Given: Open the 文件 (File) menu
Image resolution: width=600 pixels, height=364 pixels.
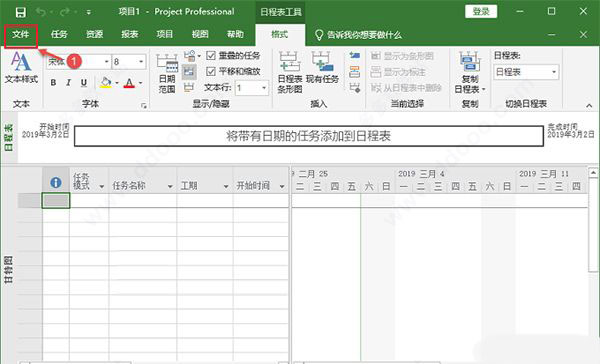Looking at the screenshot, I should coord(21,34).
